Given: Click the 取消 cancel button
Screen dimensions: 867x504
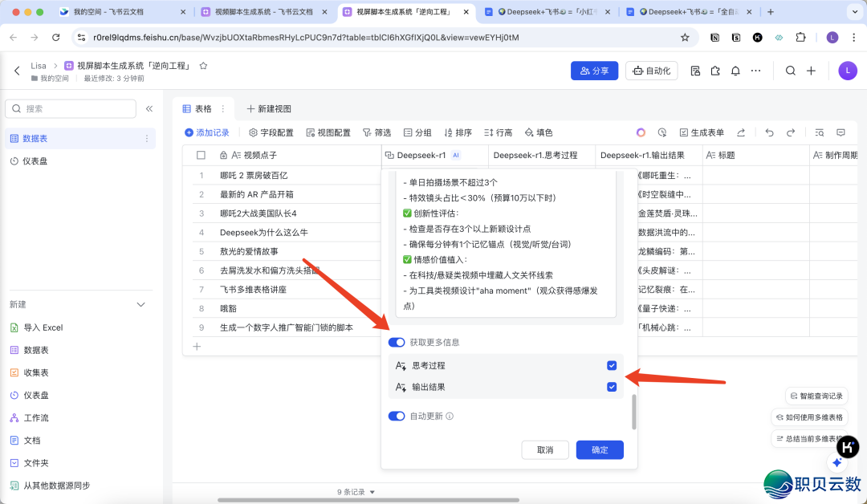Looking at the screenshot, I should pos(545,450).
